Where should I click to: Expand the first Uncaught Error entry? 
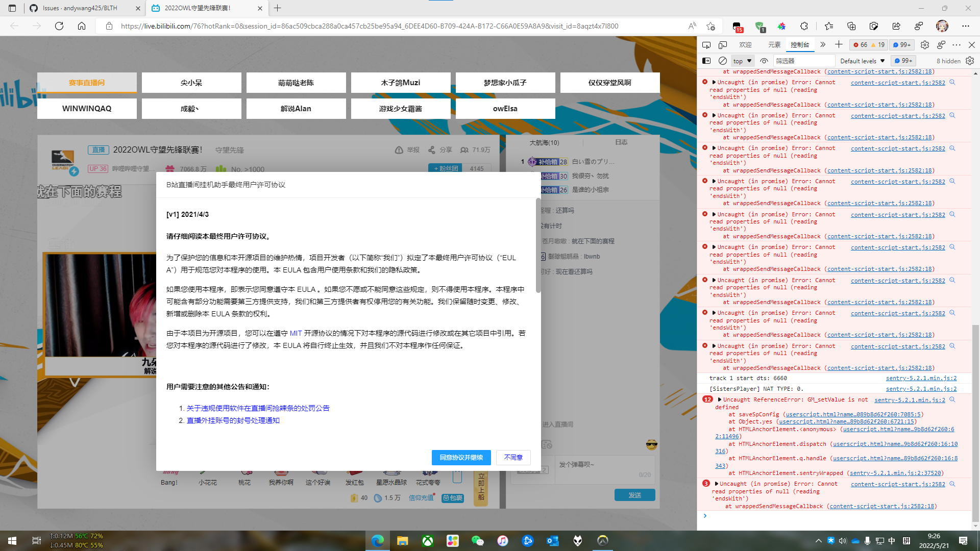point(713,82)
